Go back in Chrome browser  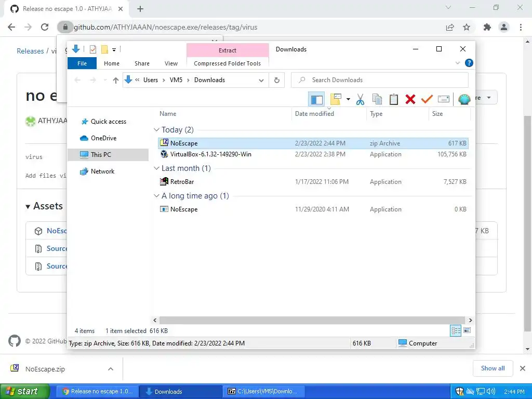coord(11,27)
